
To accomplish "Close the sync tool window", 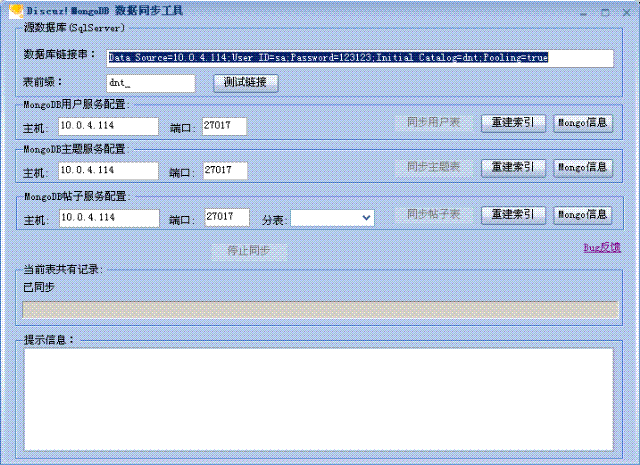I will pyautogui.click(x=627, y=13).
